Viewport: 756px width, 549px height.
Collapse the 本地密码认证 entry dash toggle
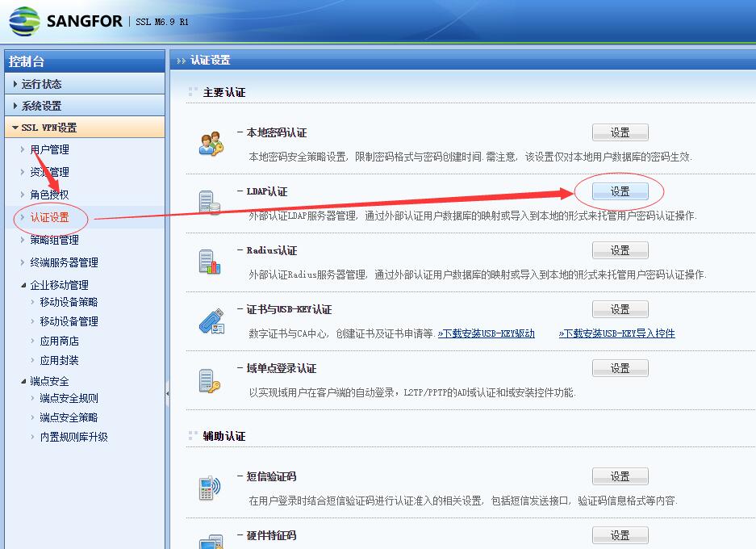pyautogui.click(x=240, y=132)
